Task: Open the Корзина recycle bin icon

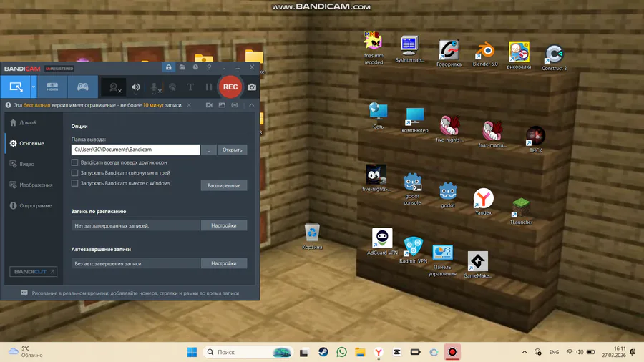Action: click(312, 236)
